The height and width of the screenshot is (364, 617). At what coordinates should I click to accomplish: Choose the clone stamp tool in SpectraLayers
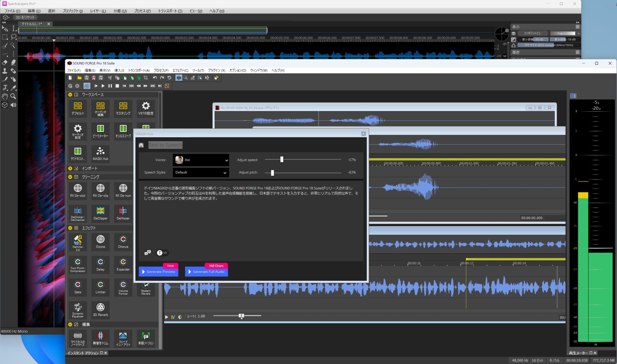[5, 71]
